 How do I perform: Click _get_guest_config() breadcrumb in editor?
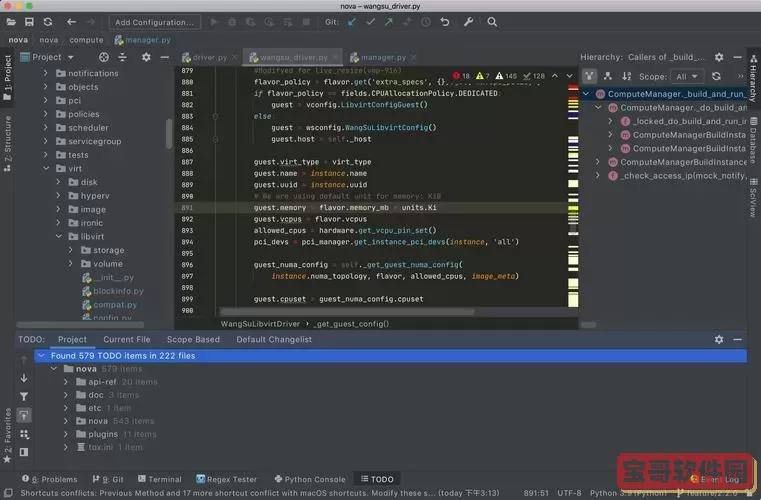point(351,324)
